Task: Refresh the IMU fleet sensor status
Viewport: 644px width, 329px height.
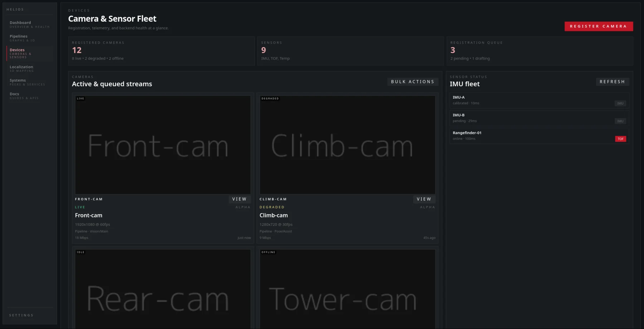Action: 612,82
